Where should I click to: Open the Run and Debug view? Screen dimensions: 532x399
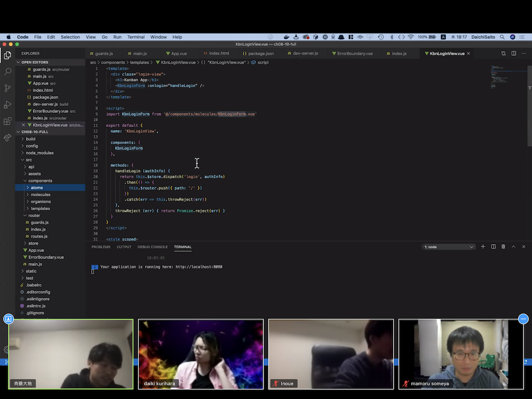point(7,104)
